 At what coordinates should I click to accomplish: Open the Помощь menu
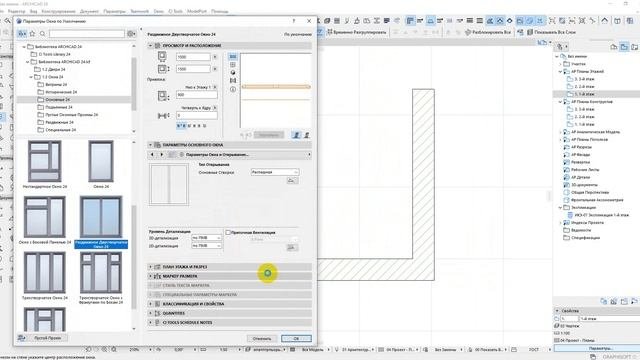click(220, 11)
